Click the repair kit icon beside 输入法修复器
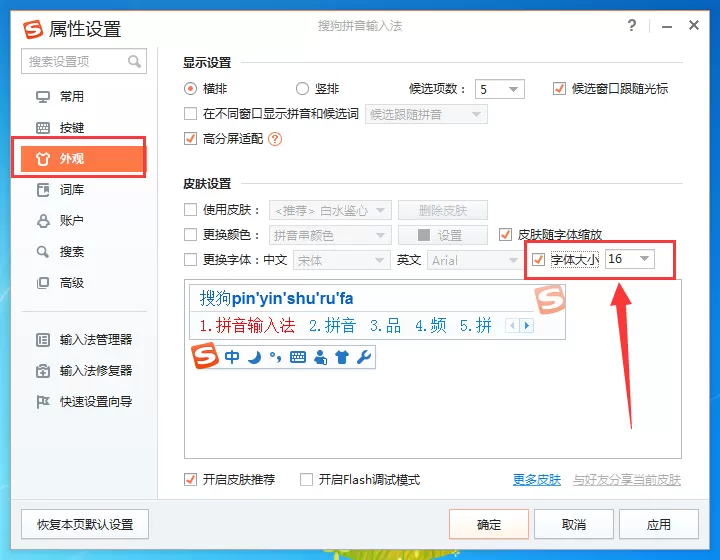This screenshot has width=720, height=560. point(43,371)
